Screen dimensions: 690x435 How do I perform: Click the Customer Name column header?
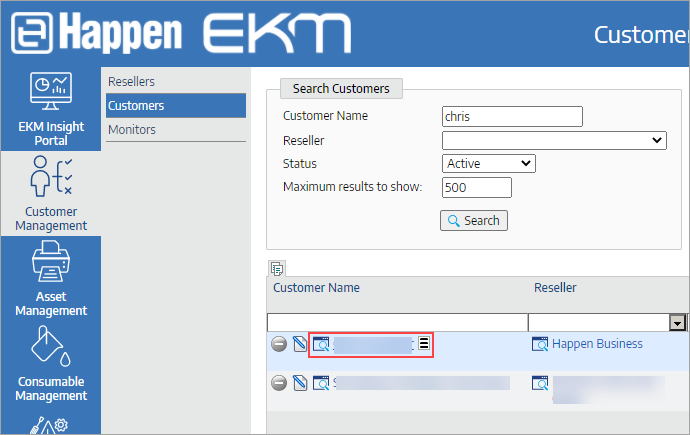(x=316, y=288)
